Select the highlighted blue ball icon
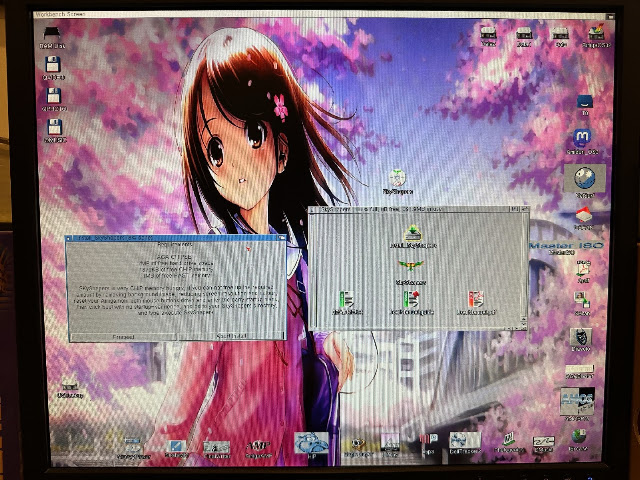This screenshot has width=640, height=480. (584, 178)
